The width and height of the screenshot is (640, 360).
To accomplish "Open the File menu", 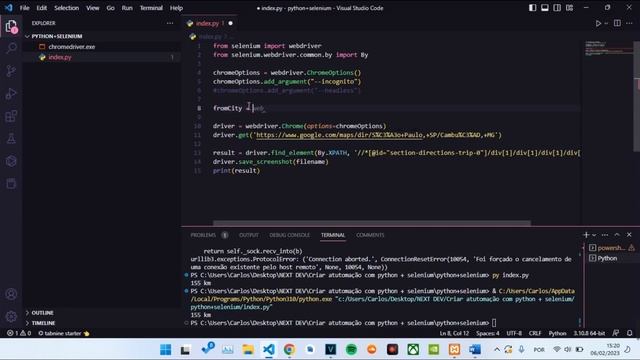I will pyautogui.click(x=24, y=8).
